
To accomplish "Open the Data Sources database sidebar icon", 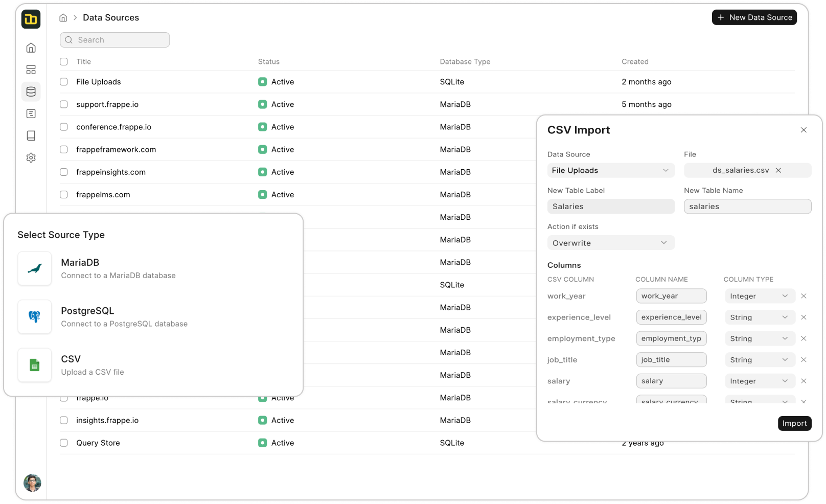I will point(31,91).
